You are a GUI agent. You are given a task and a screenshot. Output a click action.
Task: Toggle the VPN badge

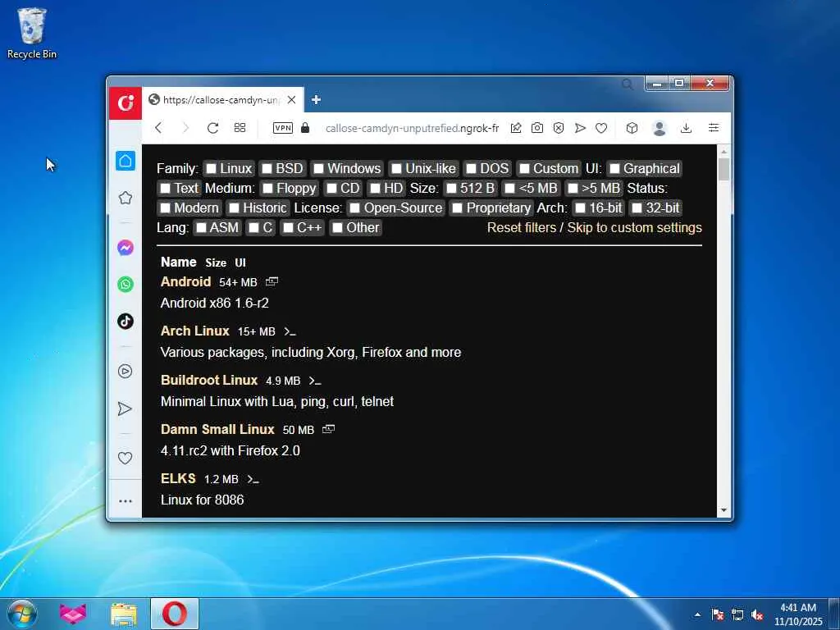282,128
